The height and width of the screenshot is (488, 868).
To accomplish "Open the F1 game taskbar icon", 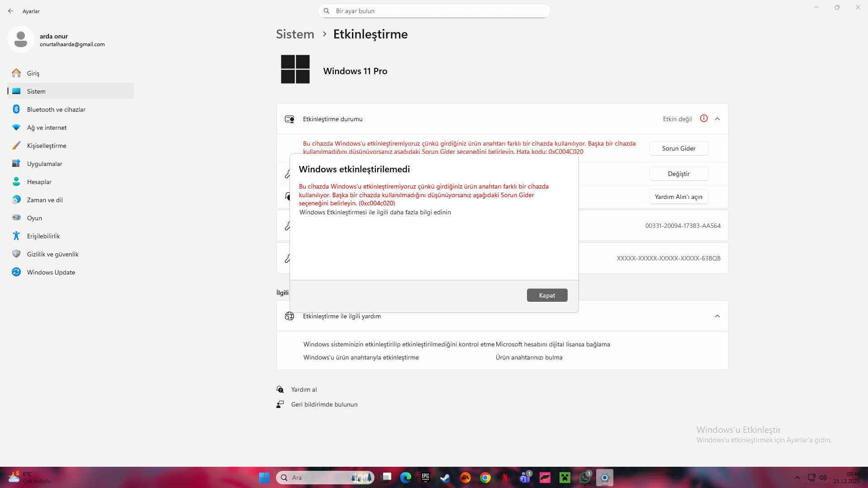I will pyautogui.click(x=545, y=478).
